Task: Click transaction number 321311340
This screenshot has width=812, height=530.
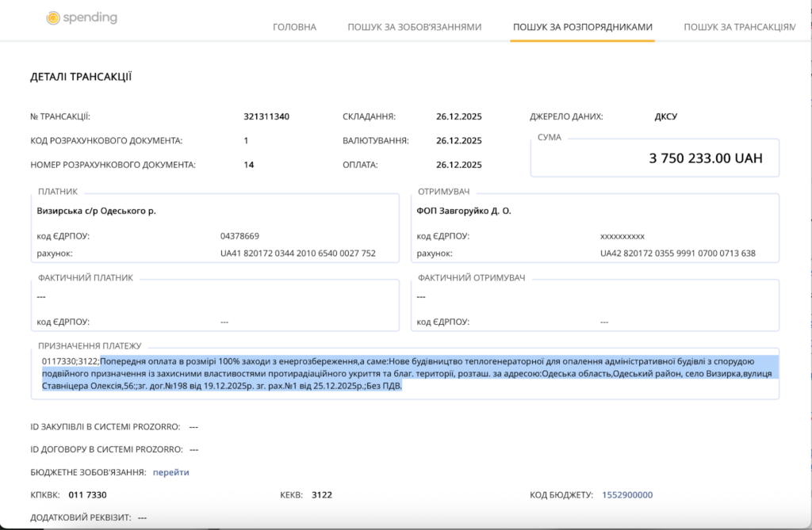Action: pos(266,116)
